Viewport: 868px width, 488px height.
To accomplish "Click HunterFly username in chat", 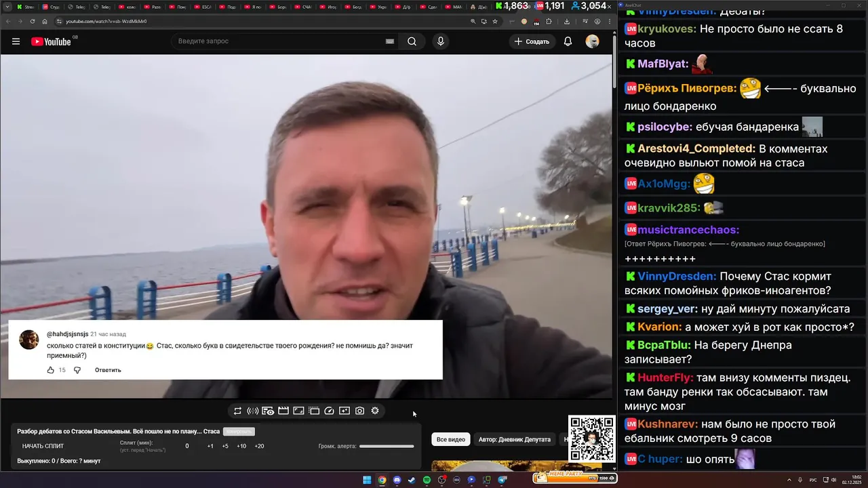I will (x=665, y=378).
